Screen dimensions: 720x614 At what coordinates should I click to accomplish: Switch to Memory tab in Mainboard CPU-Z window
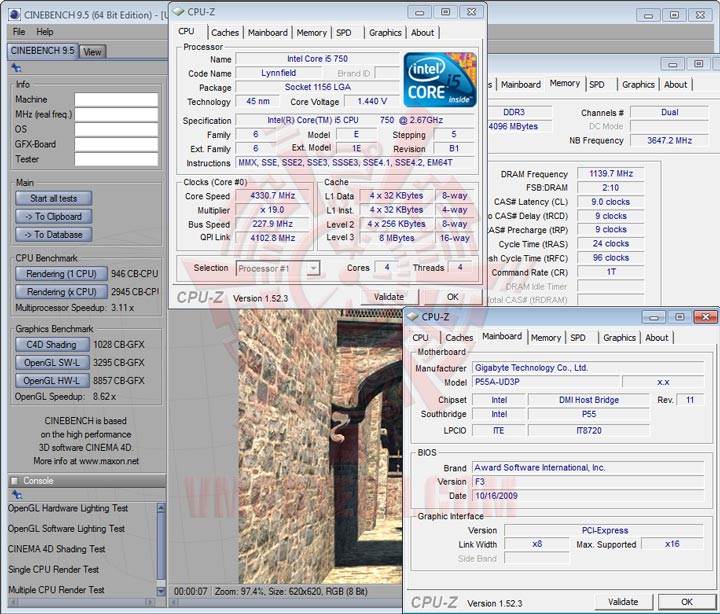coord(546,338)
